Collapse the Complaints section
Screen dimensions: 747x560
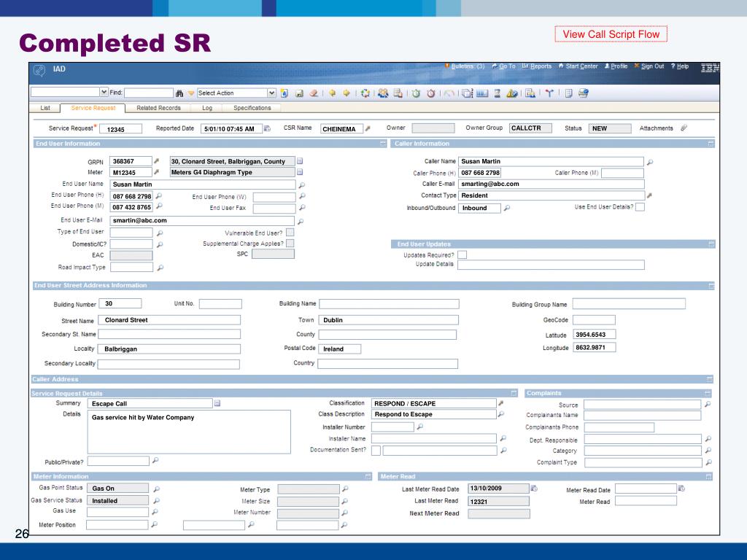(x=708, y=393)
